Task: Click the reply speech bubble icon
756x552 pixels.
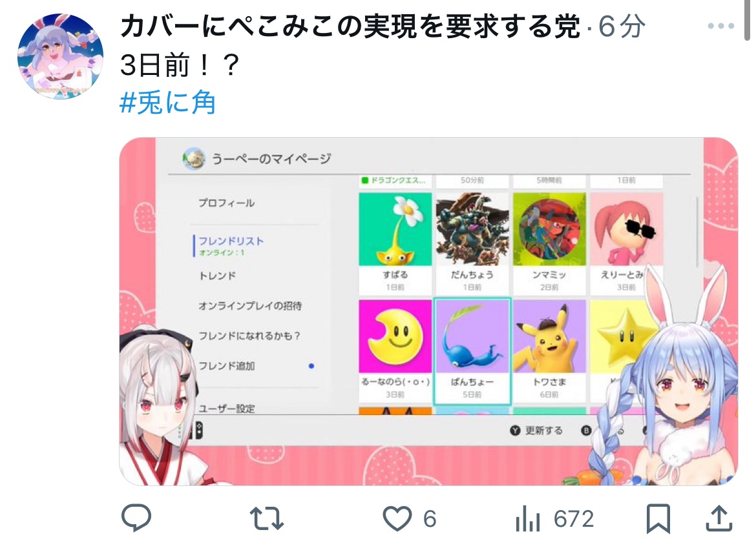Action: [x=136, y=518]
